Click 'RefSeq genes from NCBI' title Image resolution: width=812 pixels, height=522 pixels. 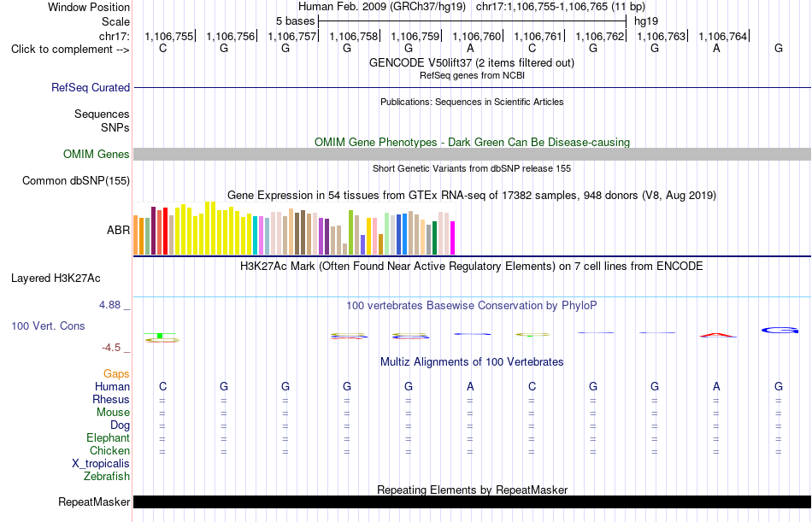(x=472, y=75)
